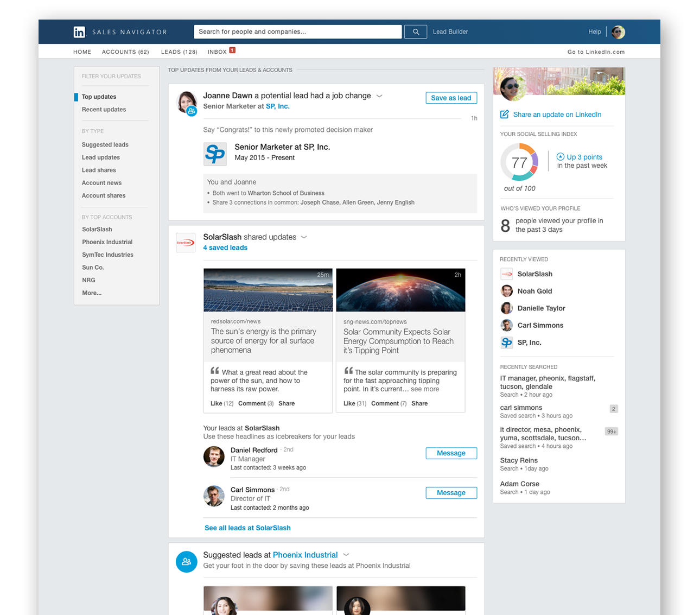
Task: Expand options chevron on SolarSlash shared updates
Action: click(x=304, y=237)
